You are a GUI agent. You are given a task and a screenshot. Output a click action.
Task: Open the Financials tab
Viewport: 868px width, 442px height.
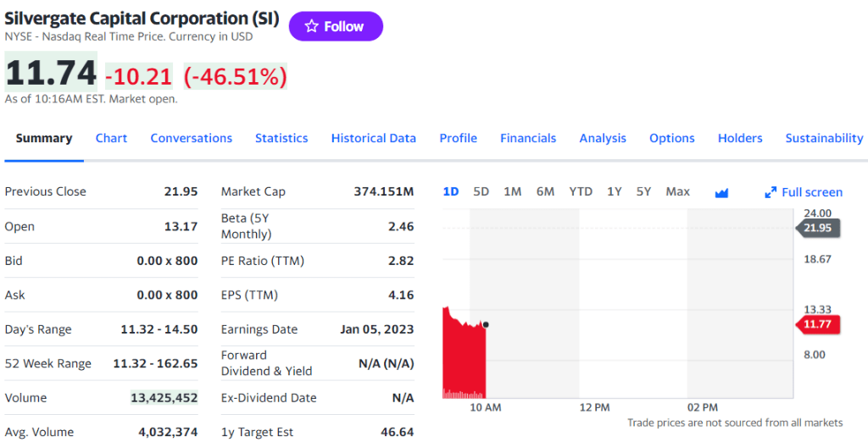pos(528,138)
